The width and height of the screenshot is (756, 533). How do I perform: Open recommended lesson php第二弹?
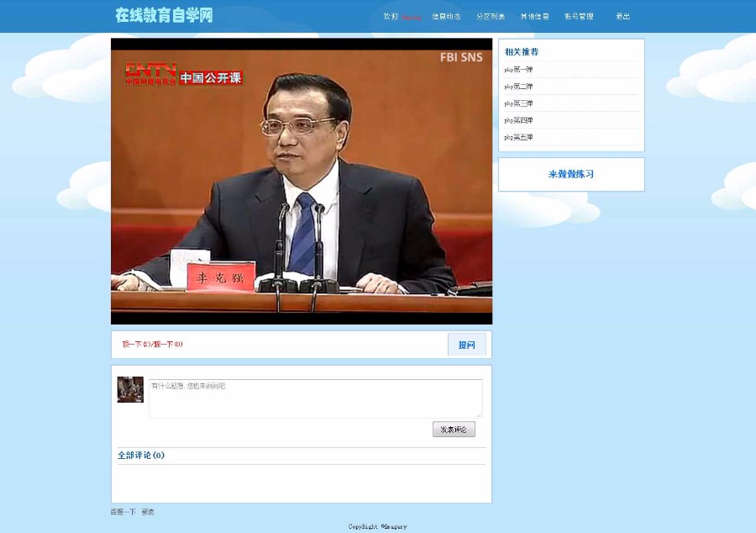(518, 87)
